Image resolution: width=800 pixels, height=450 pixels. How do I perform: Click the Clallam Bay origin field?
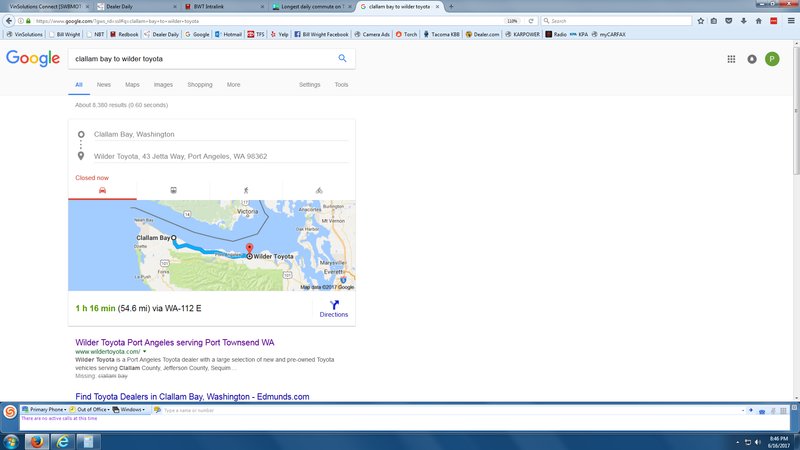tap(220, 134)
